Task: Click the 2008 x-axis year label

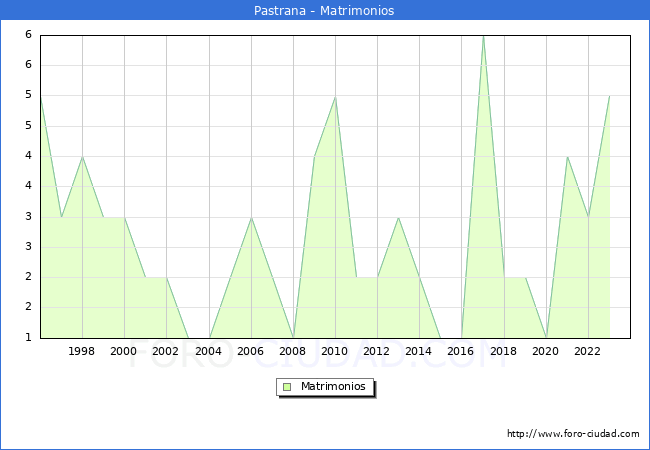Action: tap(293, 351)
